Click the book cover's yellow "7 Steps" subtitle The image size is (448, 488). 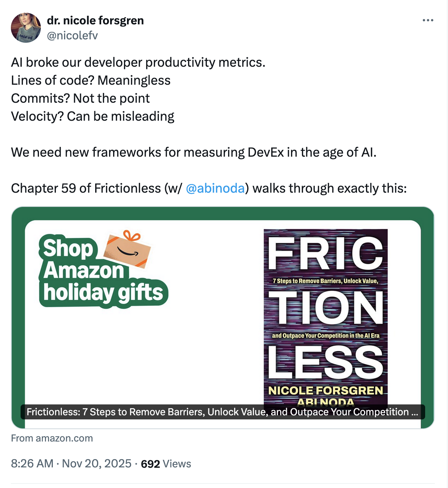point(325,281)
